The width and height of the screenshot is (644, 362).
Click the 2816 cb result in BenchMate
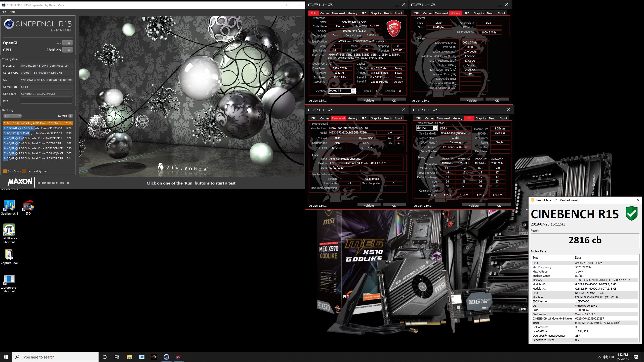click(x=585, y=240)
